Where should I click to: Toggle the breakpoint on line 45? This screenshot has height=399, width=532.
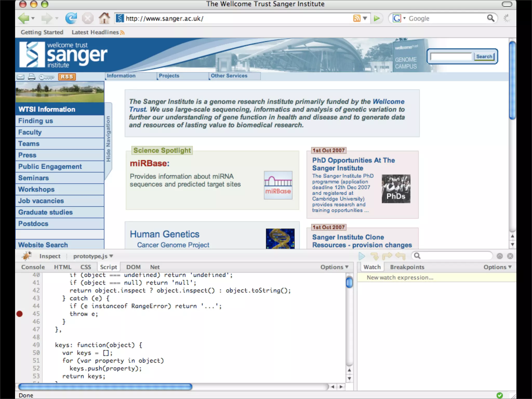click(x=19, y=314)
